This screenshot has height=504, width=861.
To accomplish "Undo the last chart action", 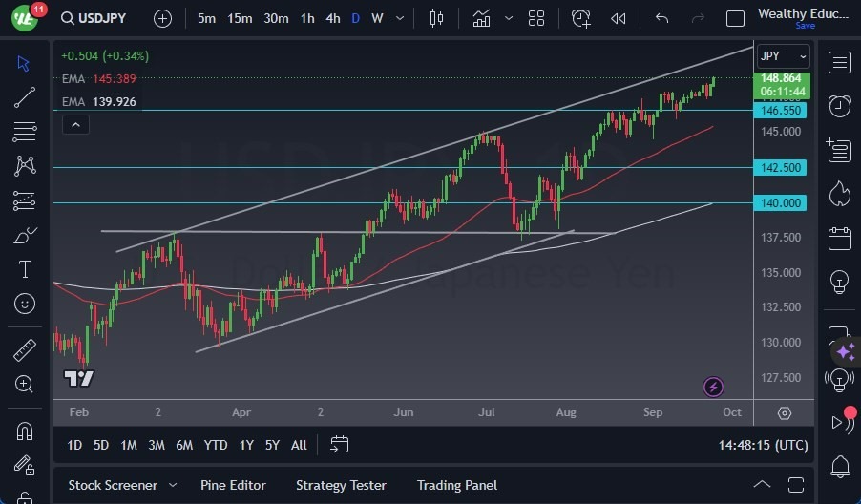I will coord(662,19).
